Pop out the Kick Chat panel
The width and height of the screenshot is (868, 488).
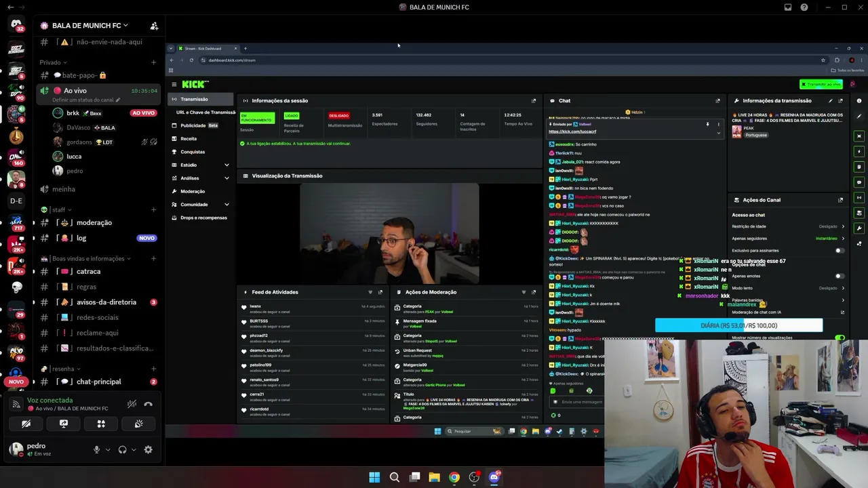coord(717,101)
